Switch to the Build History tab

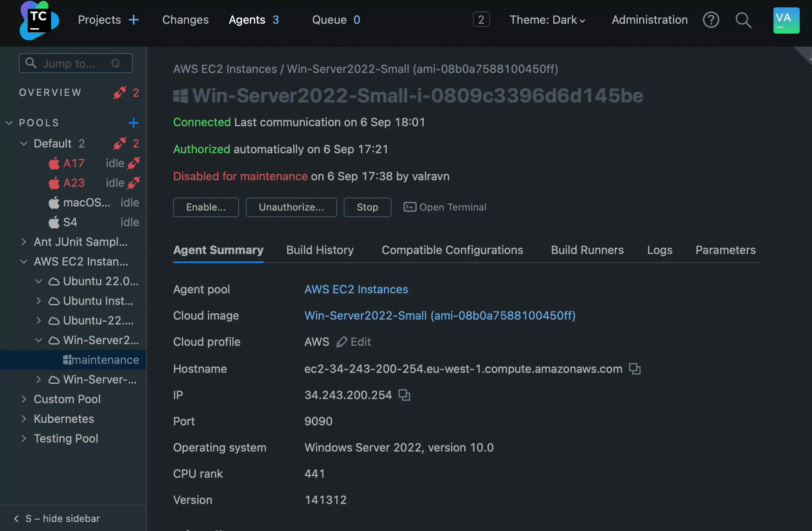click(320, 250)
